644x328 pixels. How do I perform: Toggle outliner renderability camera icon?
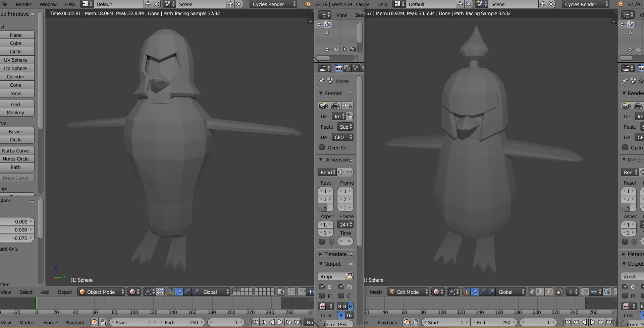[353, 50]
